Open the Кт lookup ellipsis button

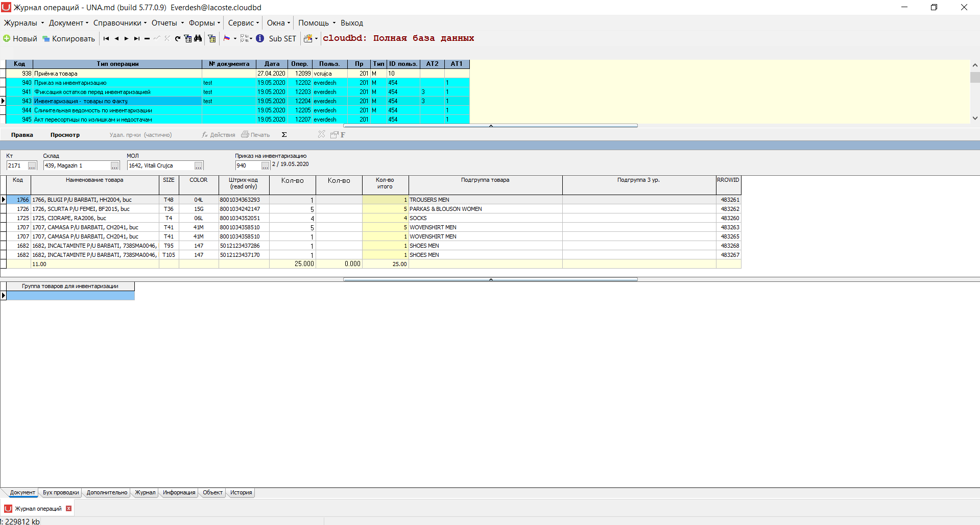point(32,165)
